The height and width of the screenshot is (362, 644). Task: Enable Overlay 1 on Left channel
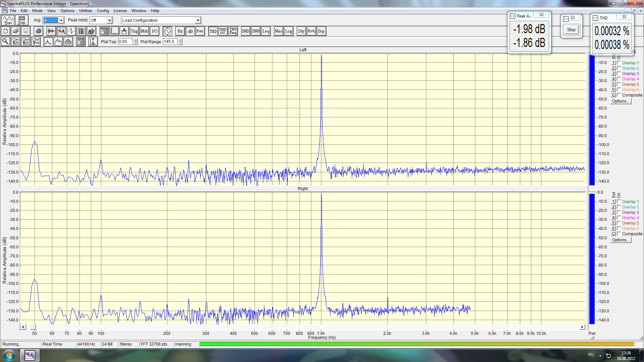619,63
